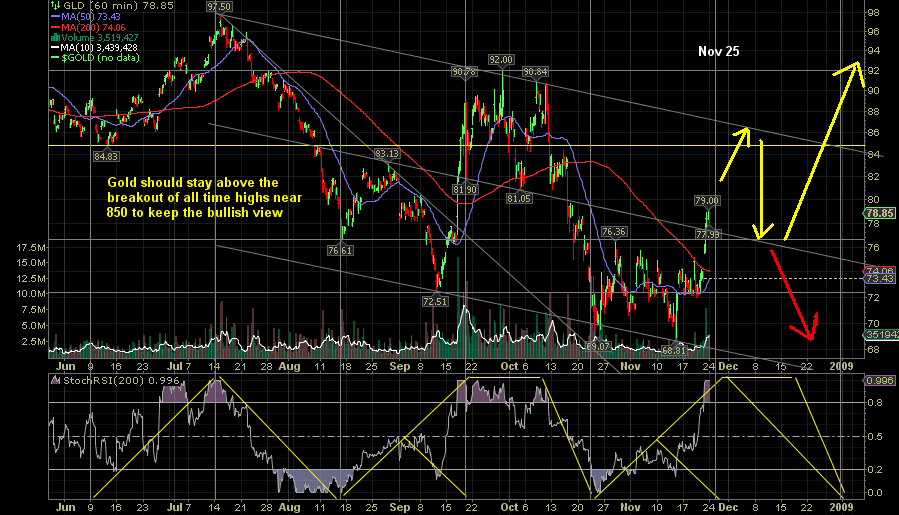899x515 pixels.
Task: Click the Nov 25 date annotation
Action: [x=718, y=52]
